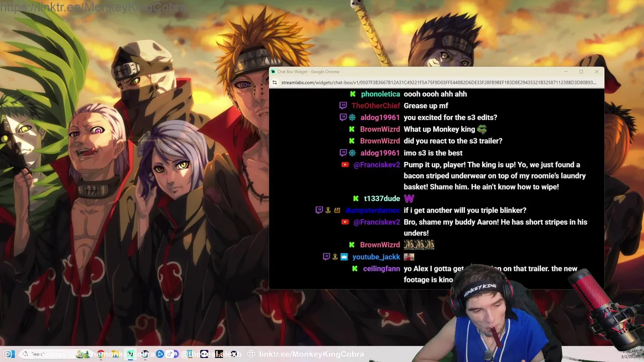Click @Franciskev2 on the "Pump it up" message
The height and width of the screenshot is (362, 644).
click(377, 164)
